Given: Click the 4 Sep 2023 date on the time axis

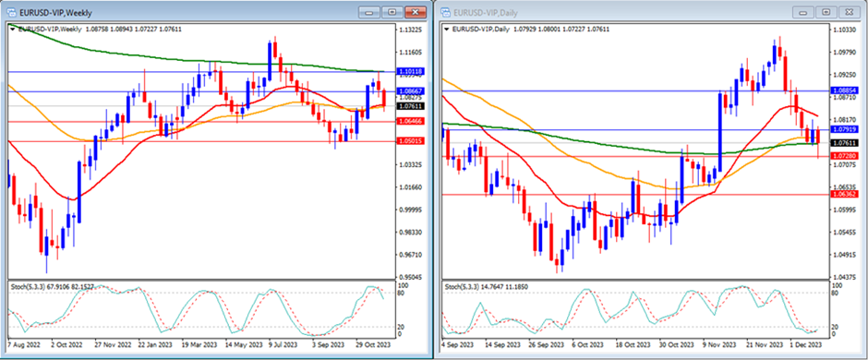Looking at the screenshot, I should [457, 344].
